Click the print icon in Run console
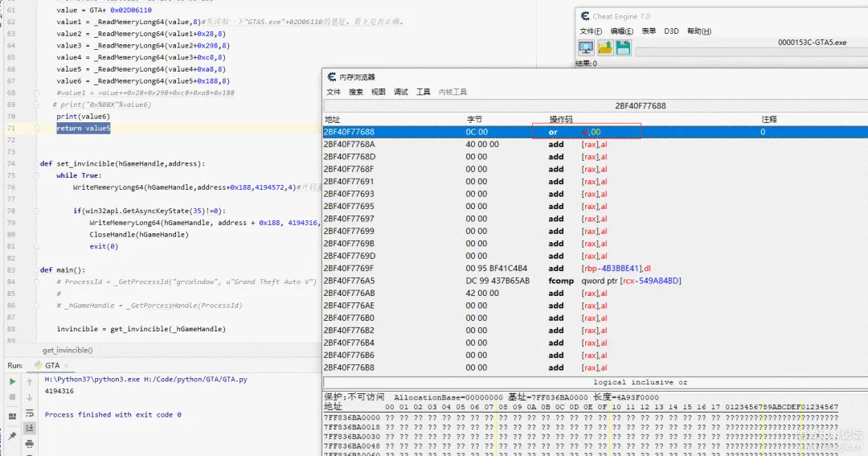The width and height of the screenshot is (868, 456). (30, 443)
